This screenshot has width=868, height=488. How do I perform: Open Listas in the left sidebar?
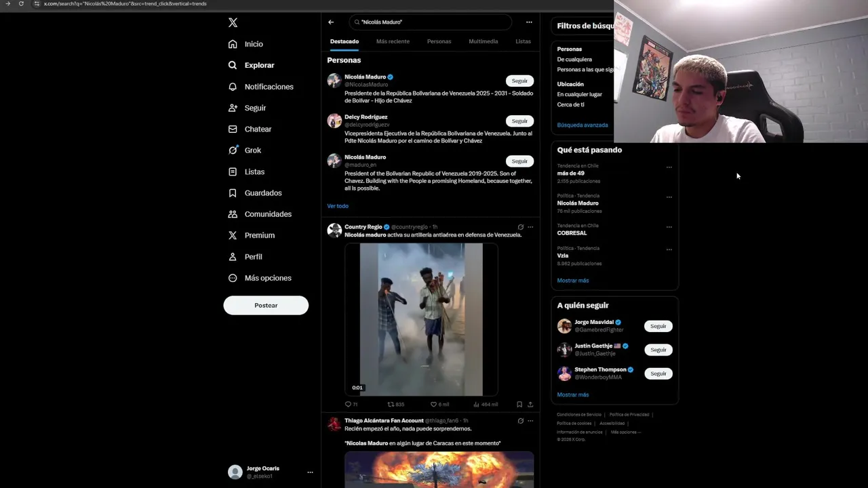[246, 171]
